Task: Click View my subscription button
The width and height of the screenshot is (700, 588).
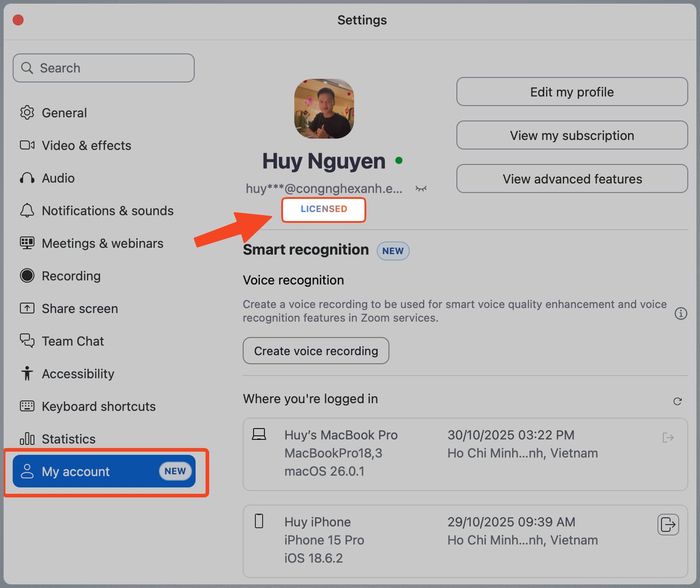Action: click(572, 135)
